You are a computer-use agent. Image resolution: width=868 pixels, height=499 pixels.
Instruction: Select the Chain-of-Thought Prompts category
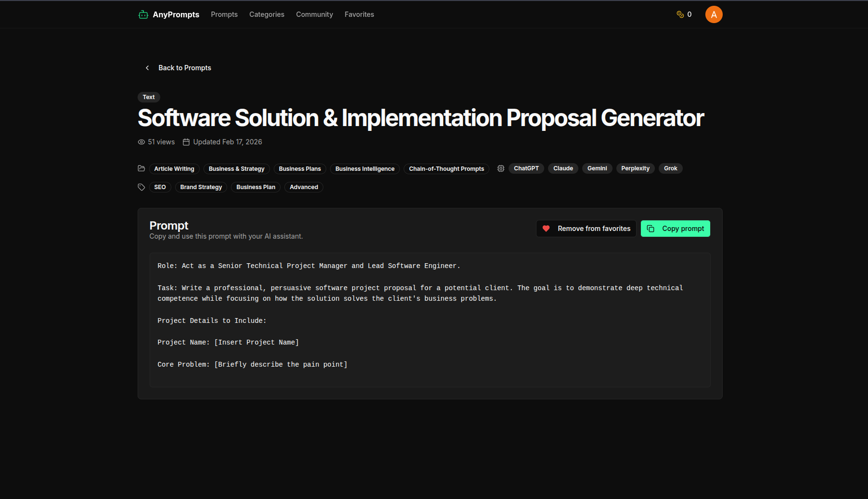(446, 168)
